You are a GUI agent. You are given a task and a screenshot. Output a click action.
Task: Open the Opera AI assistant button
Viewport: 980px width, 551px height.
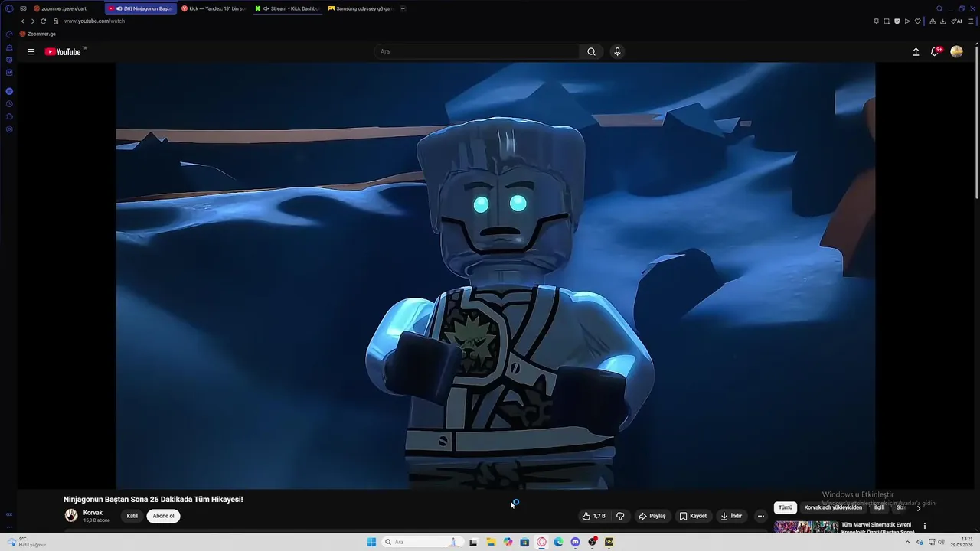pos(956,21)
